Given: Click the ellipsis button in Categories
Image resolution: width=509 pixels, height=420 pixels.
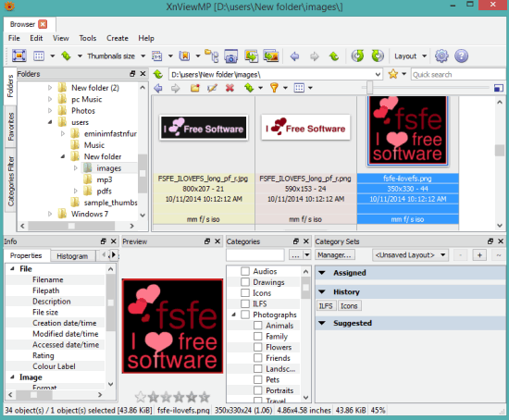Looking at the screenshot, I should [x=295, y=254].
